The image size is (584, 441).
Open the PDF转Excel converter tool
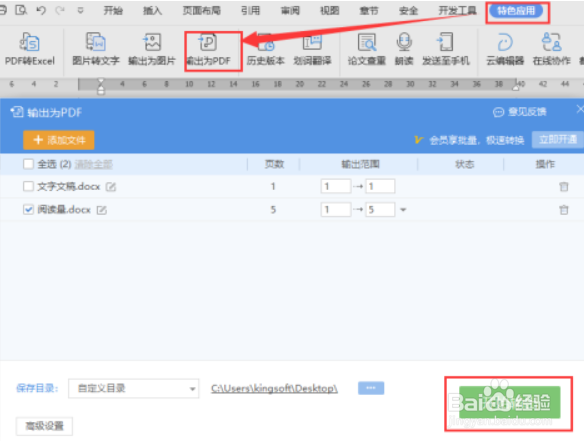[30, 49]
